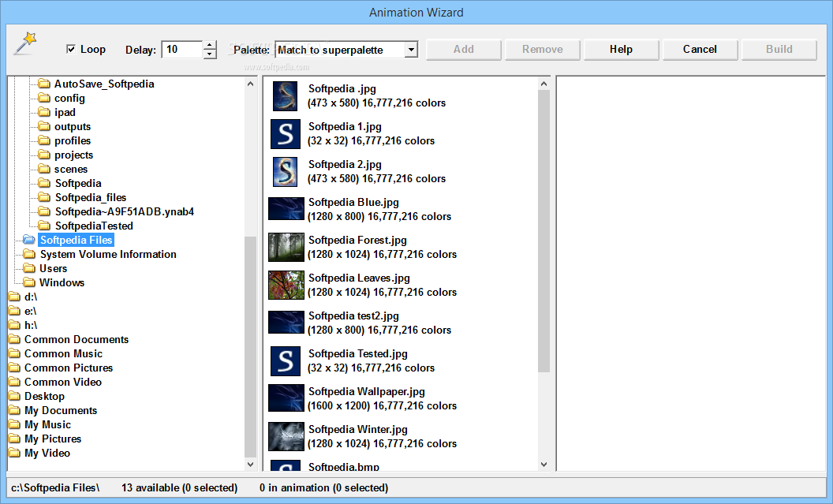Click the c:\Softpedia Files\ status path

point(55,487)
